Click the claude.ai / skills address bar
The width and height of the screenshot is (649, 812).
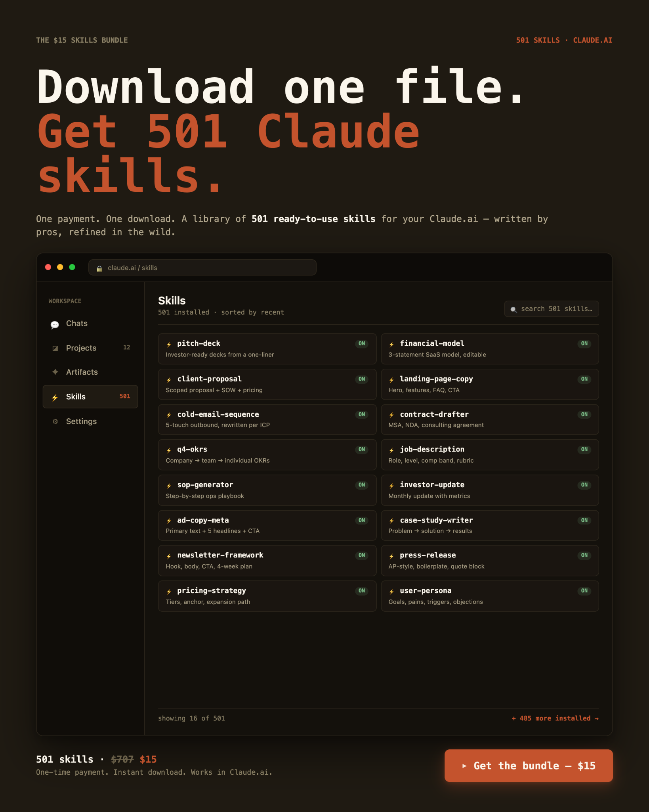click(202, 268)
